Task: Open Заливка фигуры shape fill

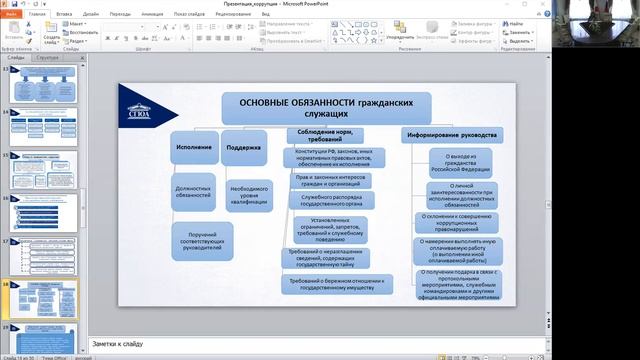Action: [473, 24]
